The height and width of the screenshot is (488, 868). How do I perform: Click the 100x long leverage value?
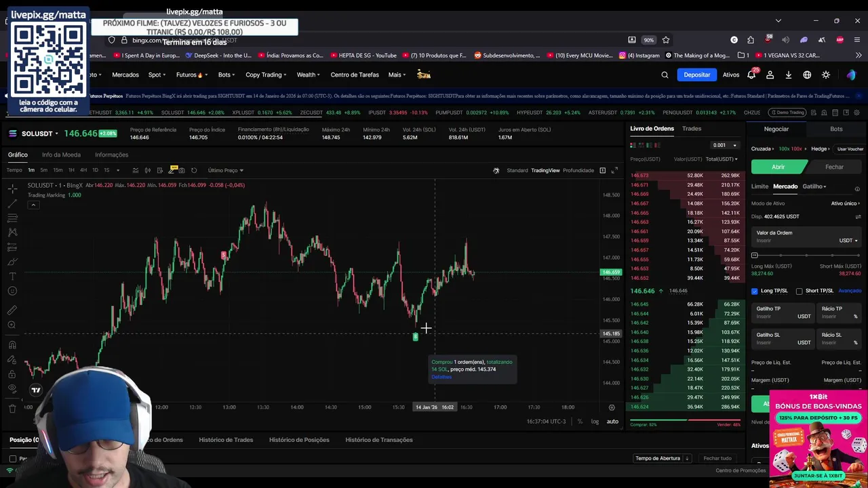click(x=784, y=149)
